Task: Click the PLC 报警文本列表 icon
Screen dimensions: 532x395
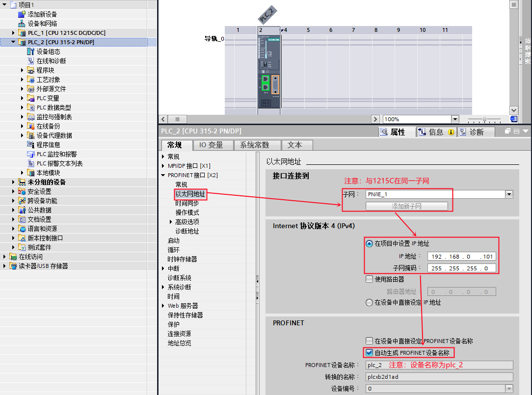Action: (31, 163)
